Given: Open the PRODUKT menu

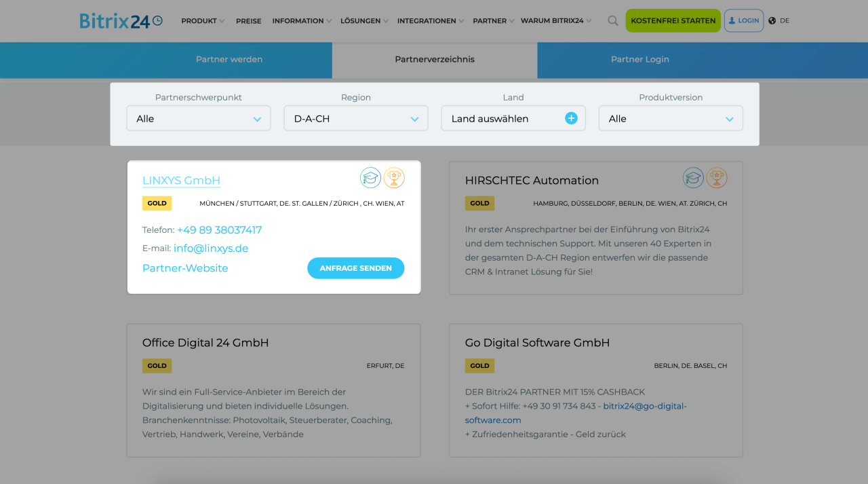Looking at the screenshot, I should (x=203, y=21).
